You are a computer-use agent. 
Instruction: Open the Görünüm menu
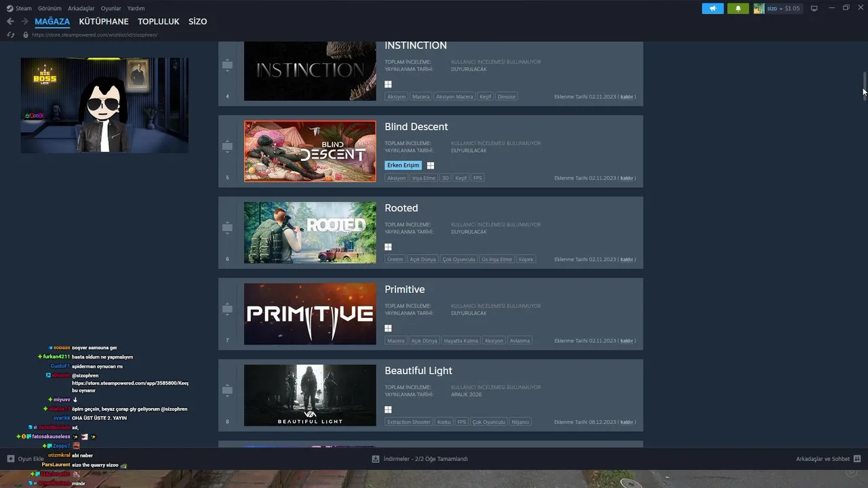click(x=50, y=8)
